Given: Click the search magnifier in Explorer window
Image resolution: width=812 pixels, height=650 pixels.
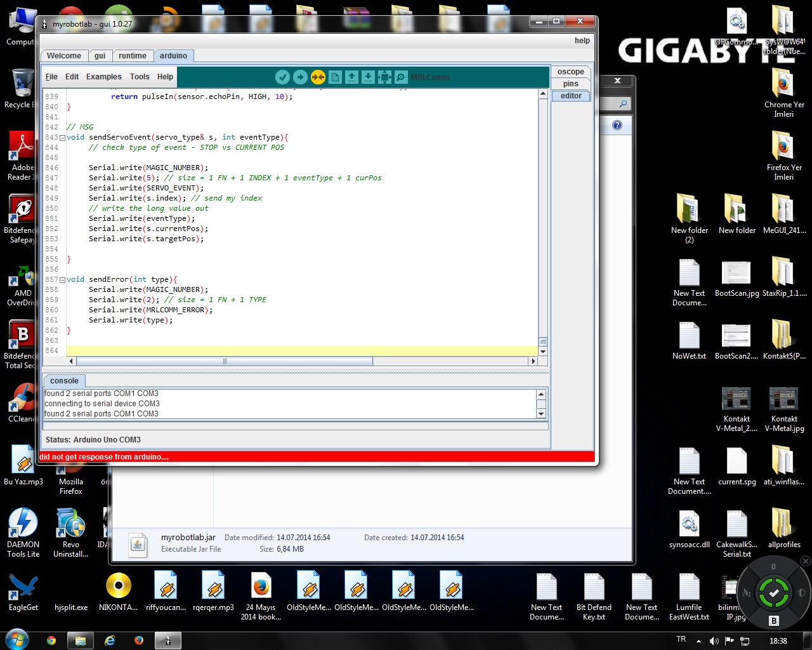Looking at the screenshot, I should 624,103.
